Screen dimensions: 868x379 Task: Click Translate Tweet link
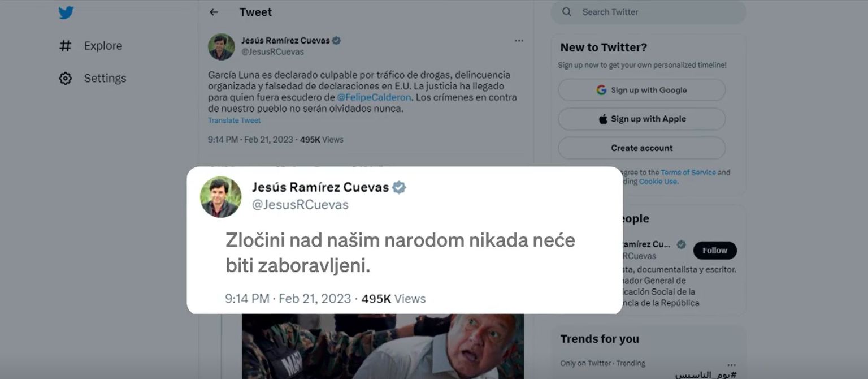(234, 120)
